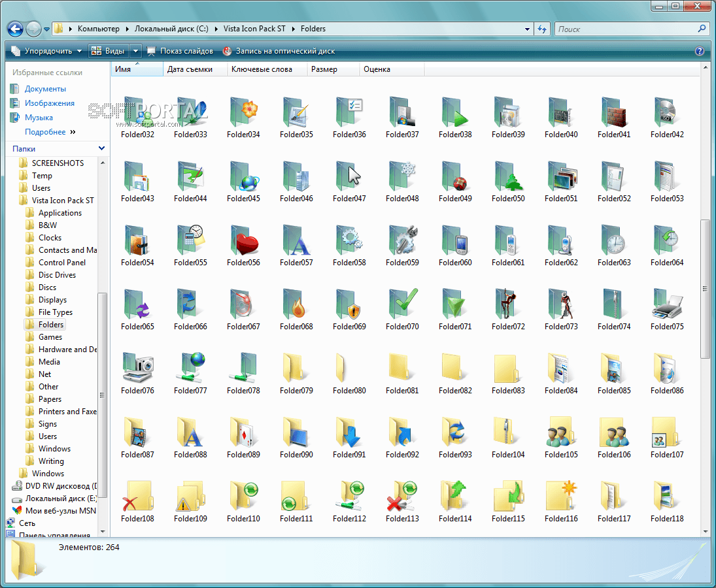716x588 pixels.
Task: Click the Back navigation arrow
Action: (x=15, y=29)
